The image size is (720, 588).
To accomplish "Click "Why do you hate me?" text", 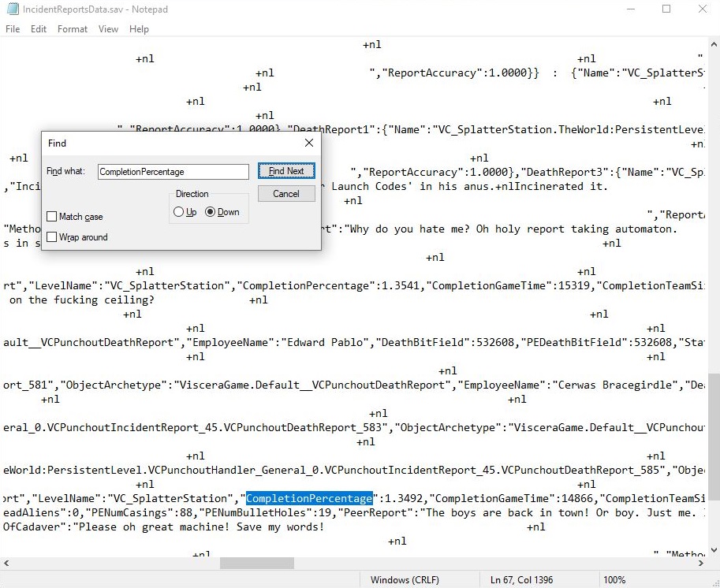I will click(410, 229).
